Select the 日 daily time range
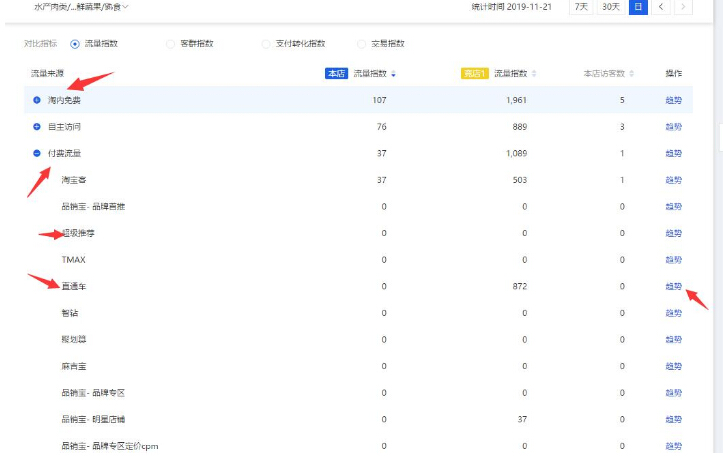Viewport: 723px width, 457px height. pyautogui.click(x=638, y=7)
